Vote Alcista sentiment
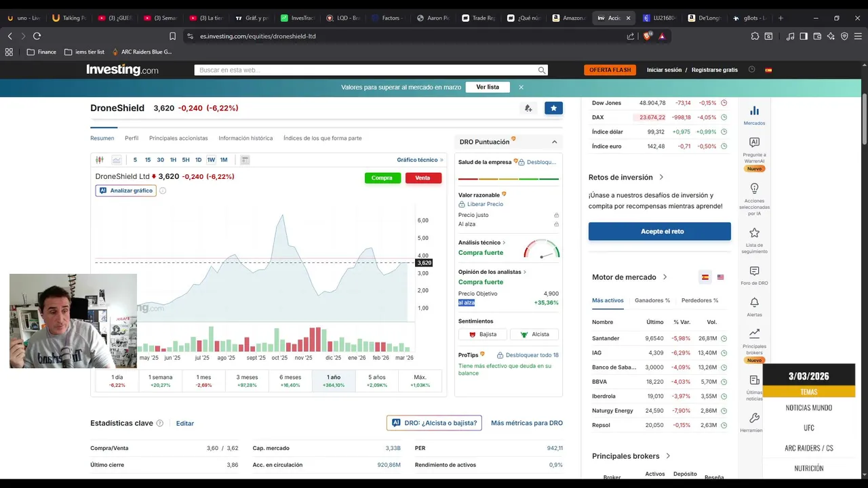The image size is (868, 488). click(534, 334)
